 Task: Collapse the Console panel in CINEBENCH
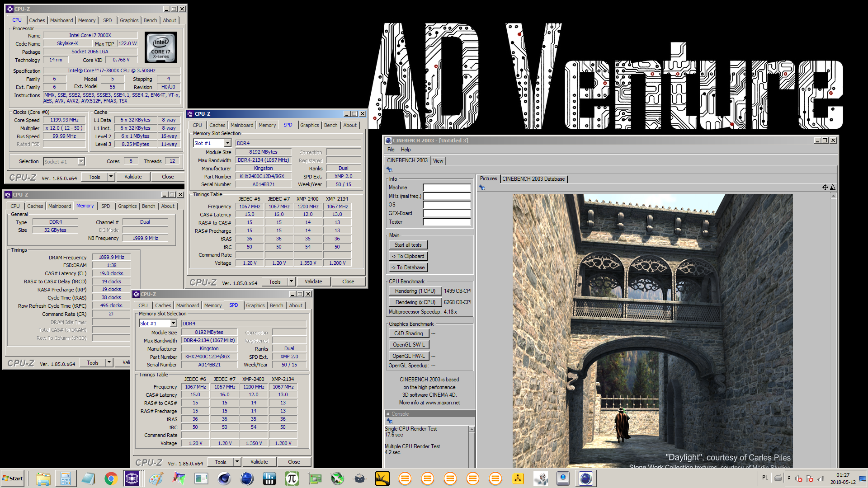coord(388,414)
